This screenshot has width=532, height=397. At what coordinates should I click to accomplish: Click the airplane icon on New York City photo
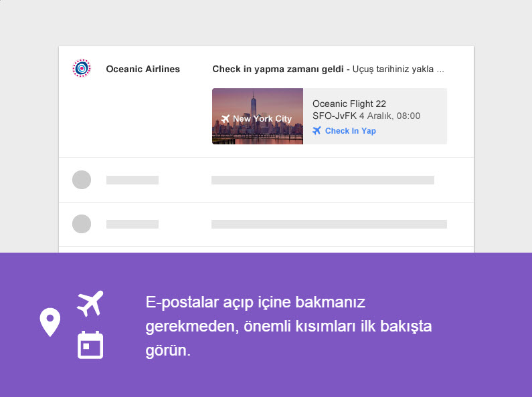(225, 119)
